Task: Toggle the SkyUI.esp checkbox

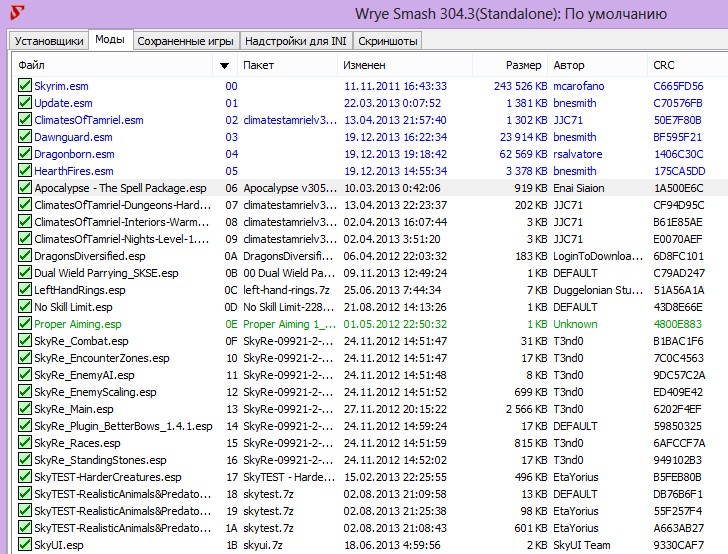Action: [25, 545]
